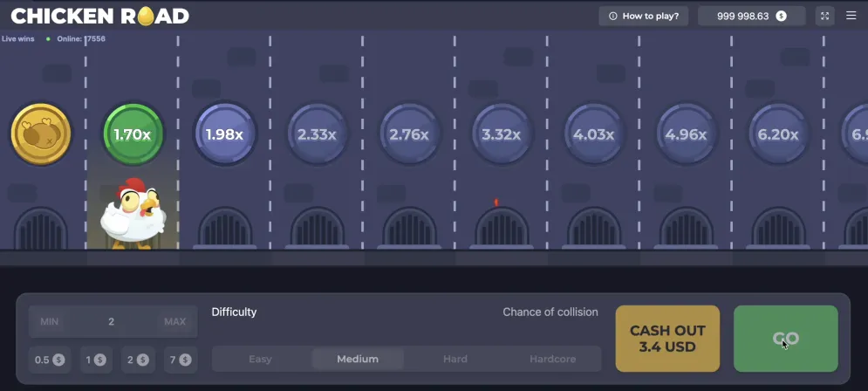Choose the 7 dollar bet preset
This screenshot has width=868, height=391.
point(181,360)
